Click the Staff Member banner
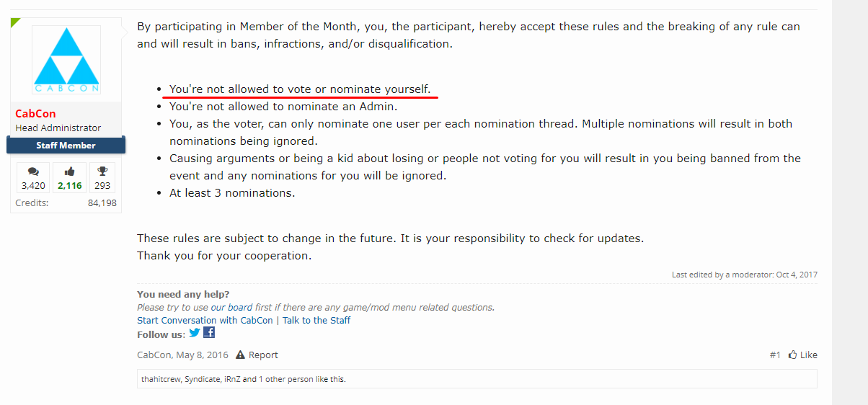Image resolution: width=868 pixels, height=405 pixels. pyautogui.click(x=66, y=145)
